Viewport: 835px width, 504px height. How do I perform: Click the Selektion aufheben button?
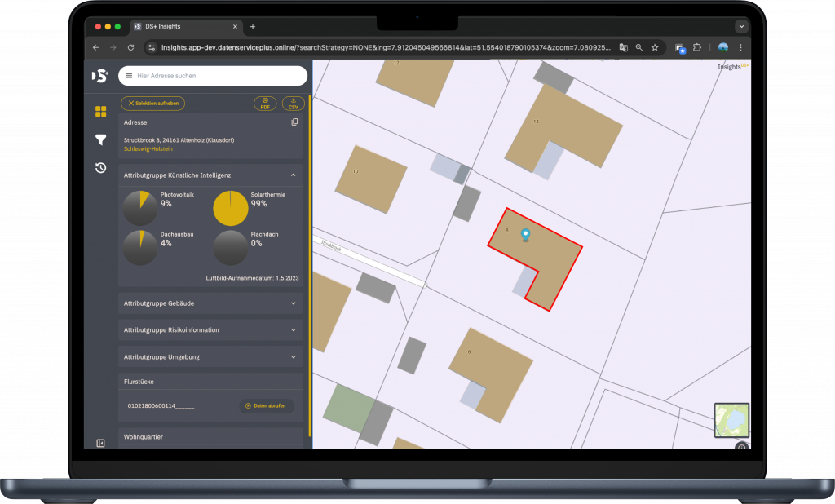[x=153, y=104]
